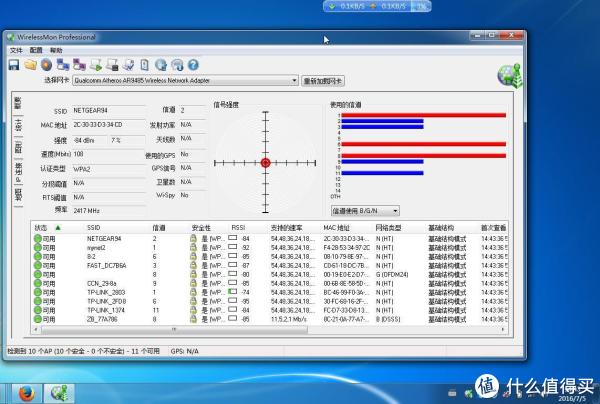Click the GPS: N/A status bar entry
The width and height of the screenshot is (600, 404).
184,351
